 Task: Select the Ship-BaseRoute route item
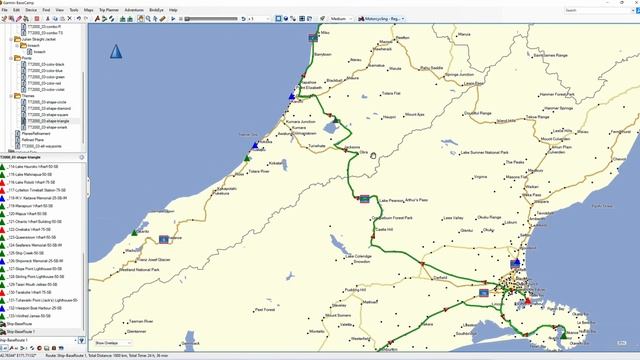tap(19, 324)
